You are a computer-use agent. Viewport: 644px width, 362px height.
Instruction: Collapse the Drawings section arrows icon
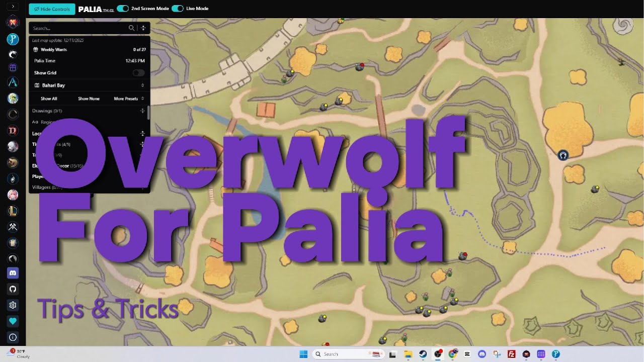(142, 111)
